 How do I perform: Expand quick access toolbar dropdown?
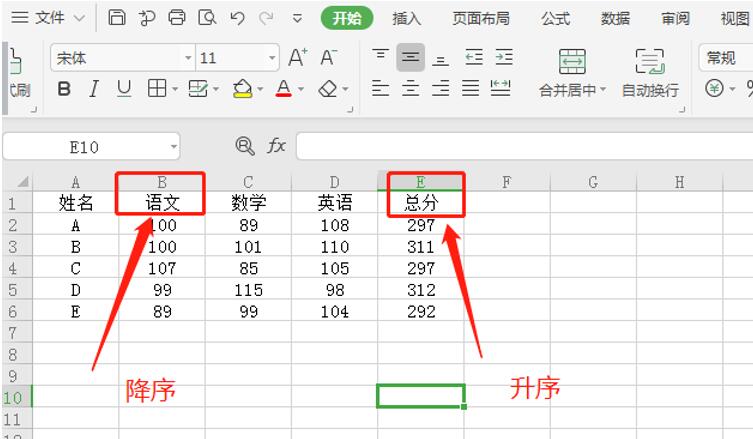click(297, 19)
